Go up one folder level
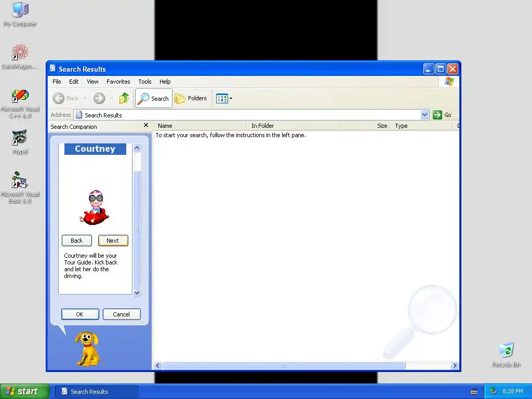 pyautogui.click(x=124, y=98)
